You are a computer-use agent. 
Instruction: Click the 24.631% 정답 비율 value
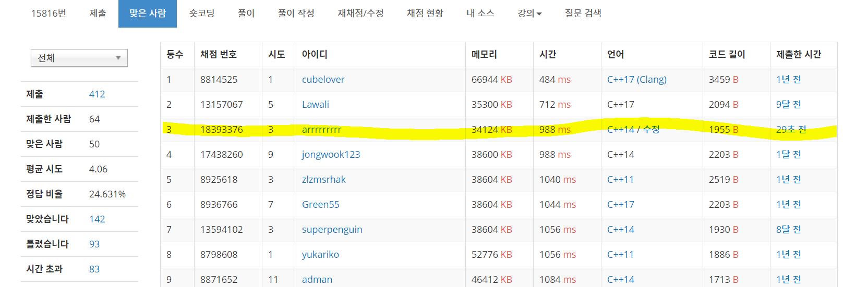pos(107,194)
